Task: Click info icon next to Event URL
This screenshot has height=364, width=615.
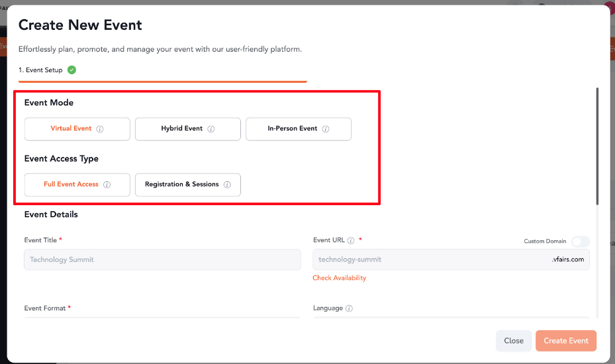Action: (351, 240)
